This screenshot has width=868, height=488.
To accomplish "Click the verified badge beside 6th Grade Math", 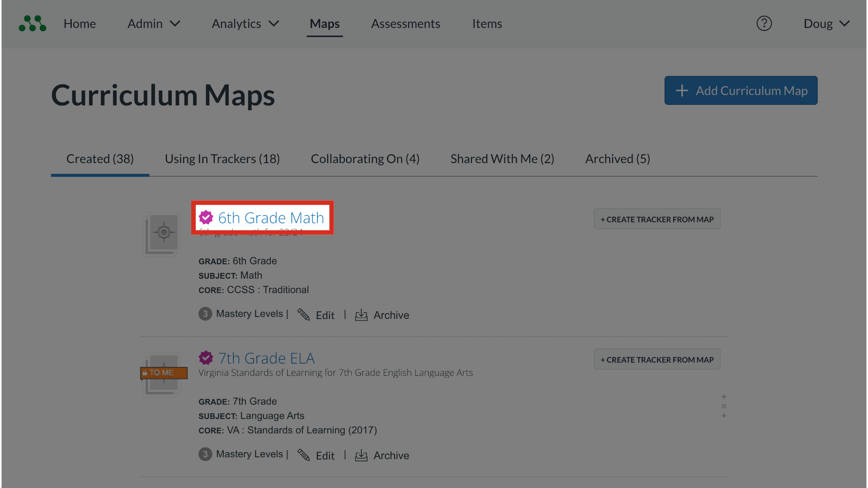I will [x=206, y=217].
